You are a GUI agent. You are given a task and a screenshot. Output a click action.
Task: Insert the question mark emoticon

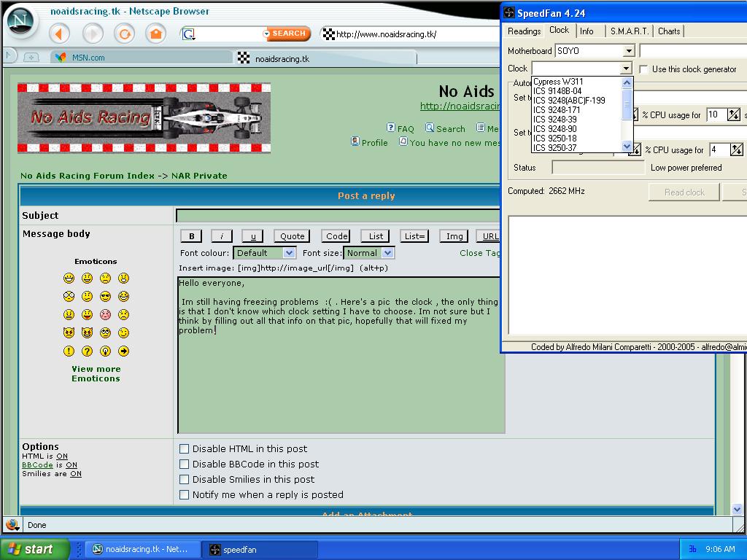coord(87,351)
